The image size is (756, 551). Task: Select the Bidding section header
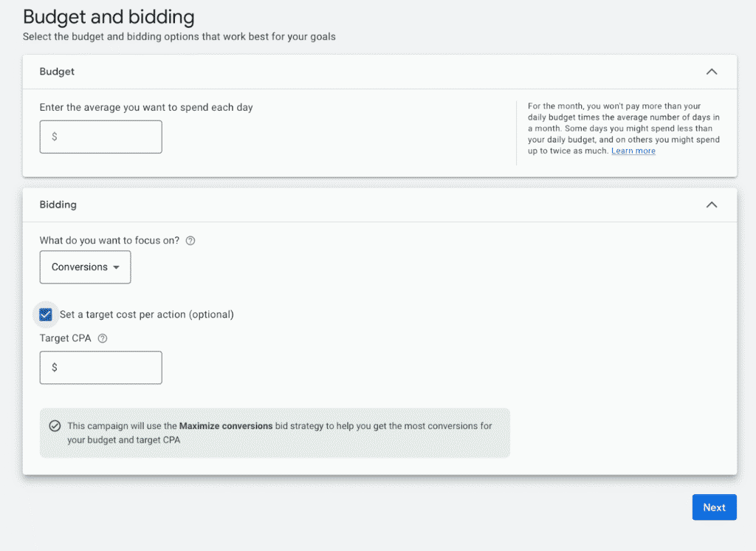tap(58, 205)
